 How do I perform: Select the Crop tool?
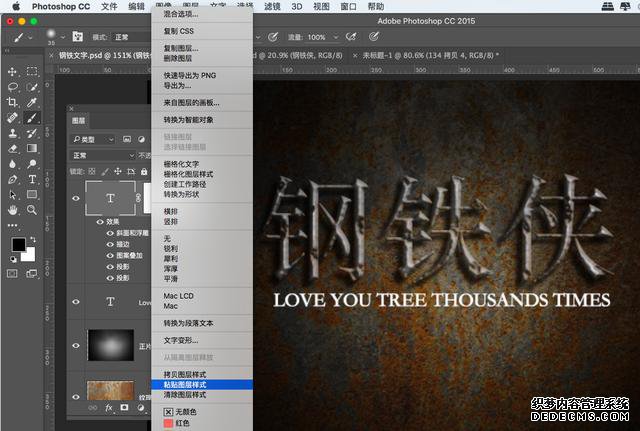point(12,102)
